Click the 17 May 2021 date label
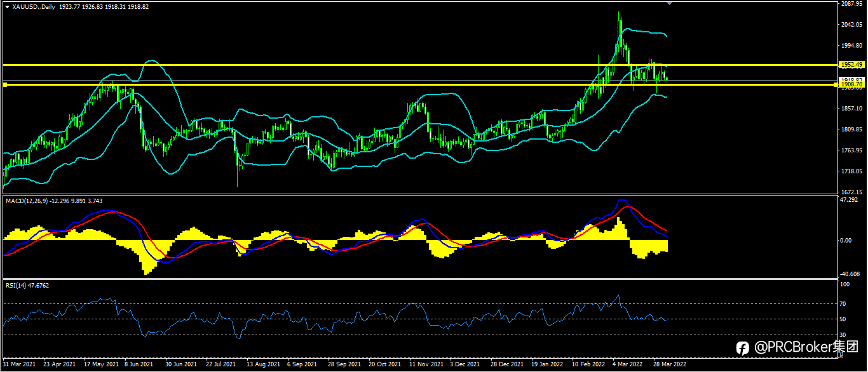The height and width of the screenshot is (372, 868). click(102, 365)
